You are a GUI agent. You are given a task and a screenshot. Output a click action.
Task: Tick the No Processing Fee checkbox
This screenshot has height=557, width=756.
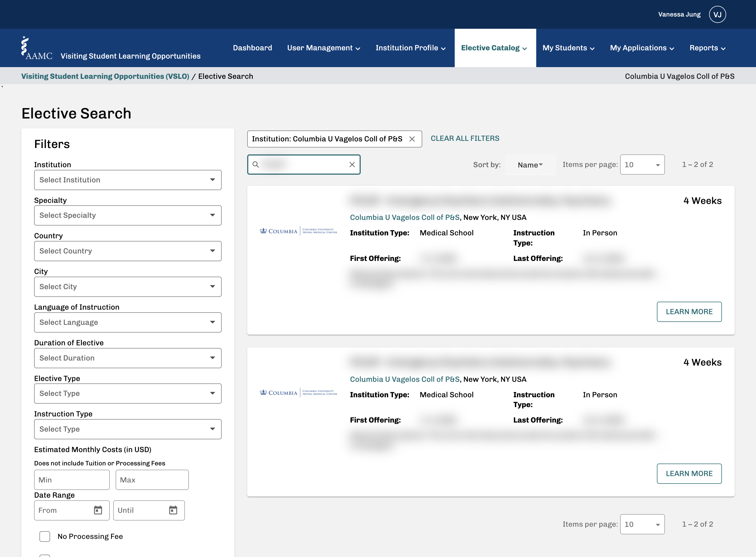45,536
